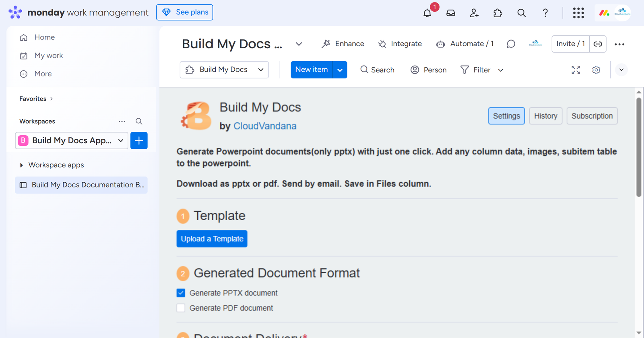This screenshot has width=644, height=338.
Task: Open the help question mark
Action: [x=545, y=13]
